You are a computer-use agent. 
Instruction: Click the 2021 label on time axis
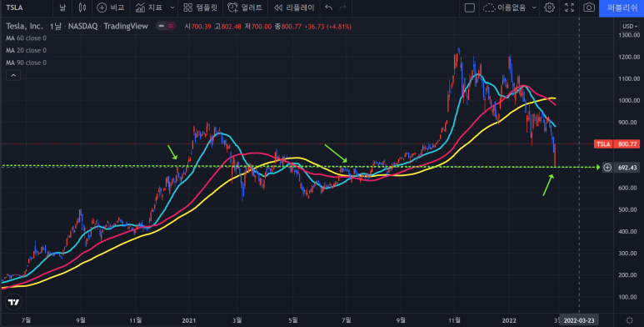188,320
